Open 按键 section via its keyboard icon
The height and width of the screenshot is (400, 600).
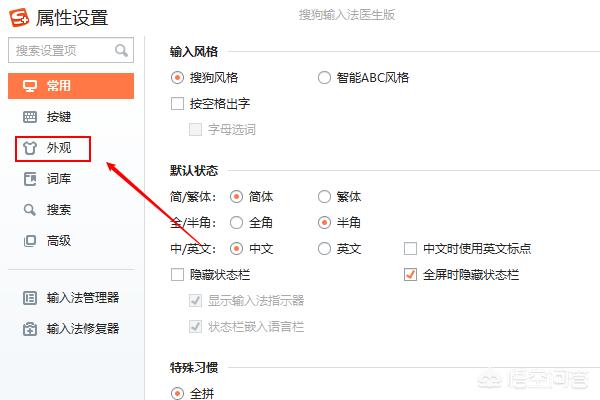[x=29, y=117]
